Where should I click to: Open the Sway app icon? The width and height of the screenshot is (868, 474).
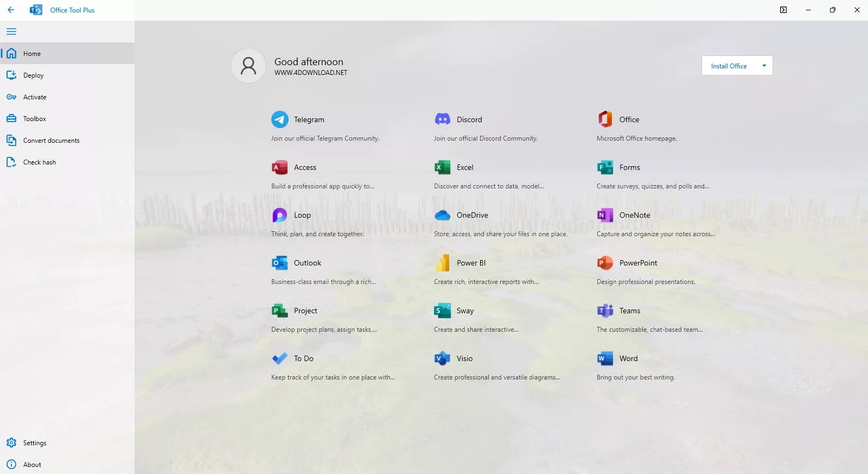point(443,311)
